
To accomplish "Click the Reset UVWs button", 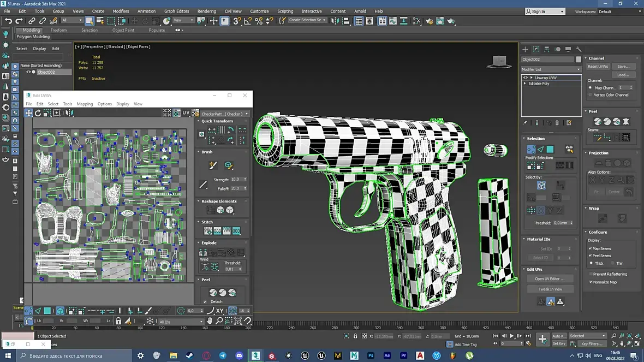I will tap(598, 67).
